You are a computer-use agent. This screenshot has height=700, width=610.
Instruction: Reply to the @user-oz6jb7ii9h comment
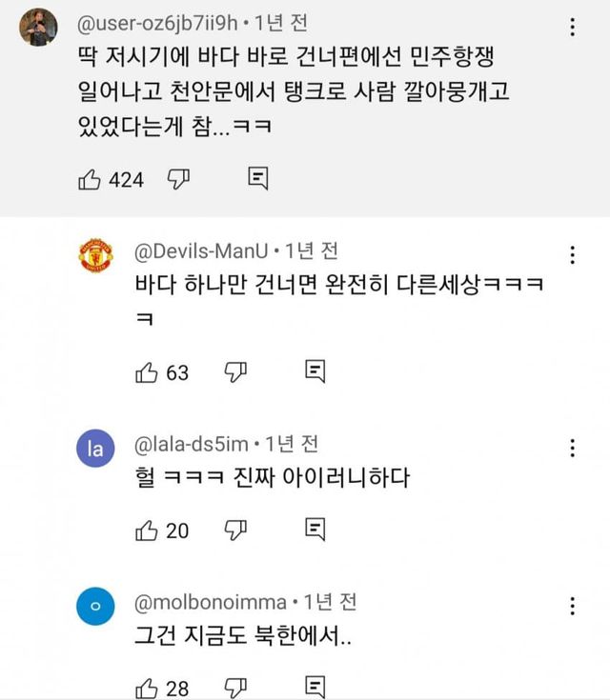coord(257,178)
